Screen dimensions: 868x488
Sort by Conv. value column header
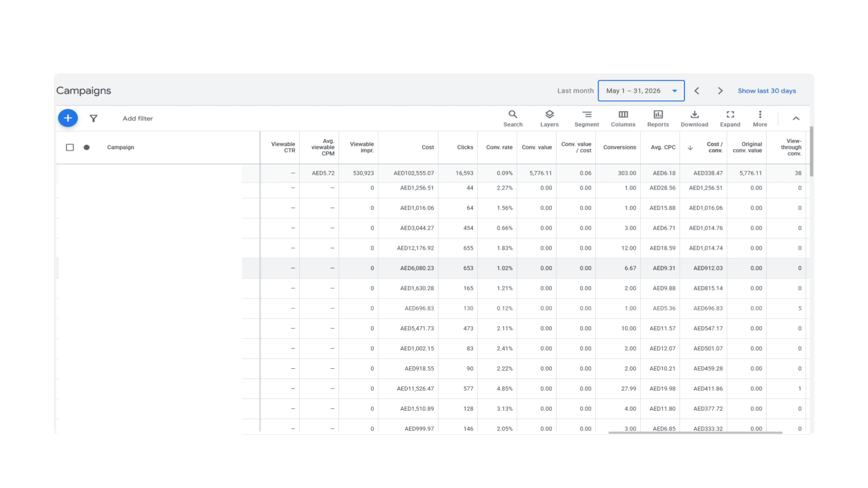537,147
